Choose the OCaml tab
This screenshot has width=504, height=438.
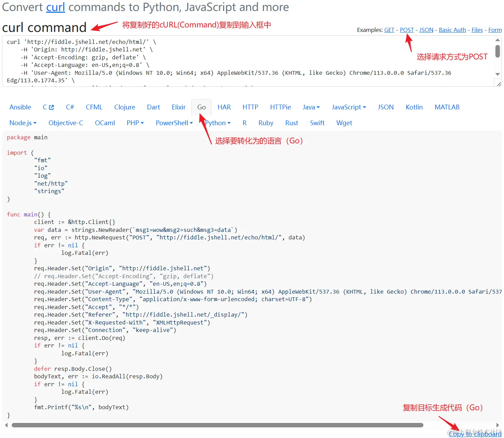coord(105,123)
